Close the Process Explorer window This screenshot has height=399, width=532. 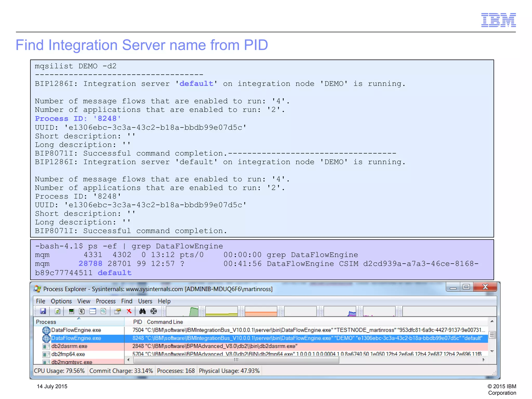click(x=485, y=287)
